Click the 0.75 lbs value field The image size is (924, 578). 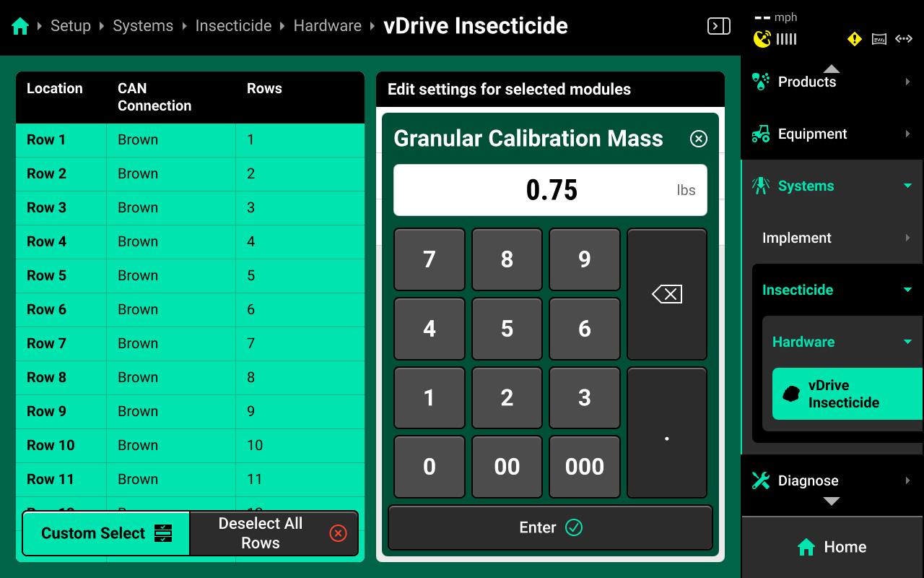(550, 190)
